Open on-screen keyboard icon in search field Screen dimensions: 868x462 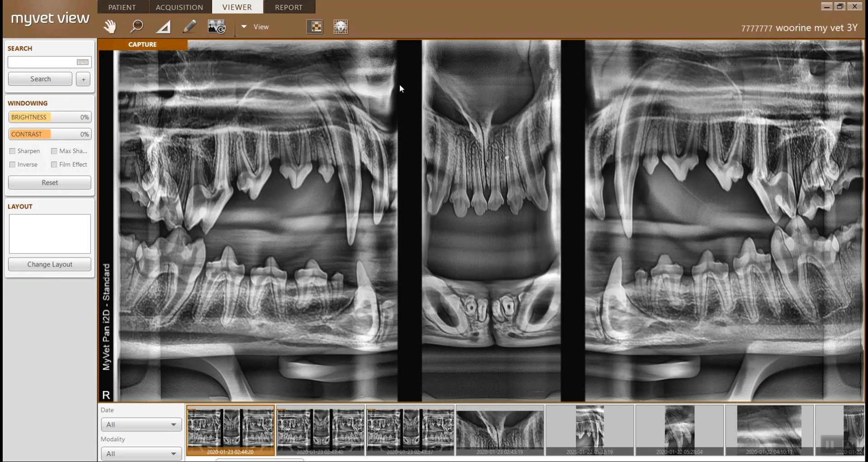(83, 62)
